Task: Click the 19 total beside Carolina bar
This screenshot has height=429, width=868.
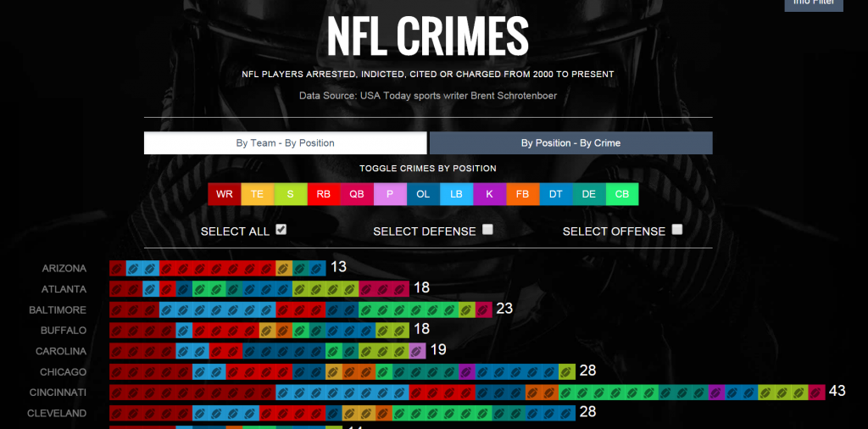Action: (x=438, y=349)
